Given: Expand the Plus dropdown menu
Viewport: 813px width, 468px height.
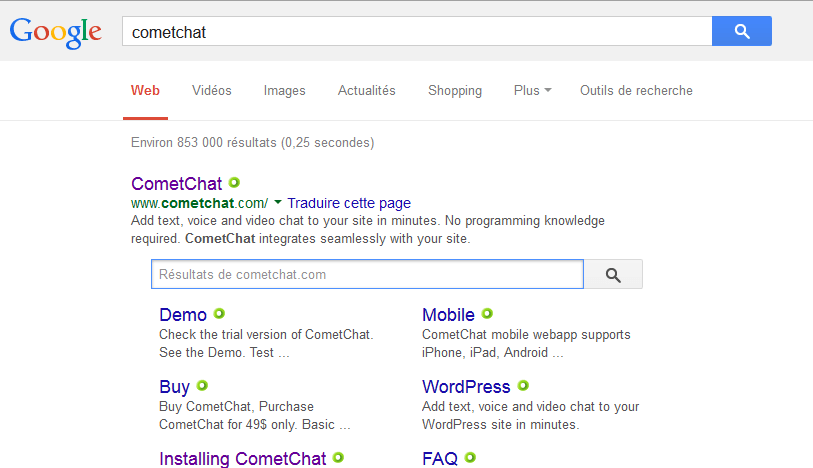Looking at the screenshot, I should click(532, 90).
